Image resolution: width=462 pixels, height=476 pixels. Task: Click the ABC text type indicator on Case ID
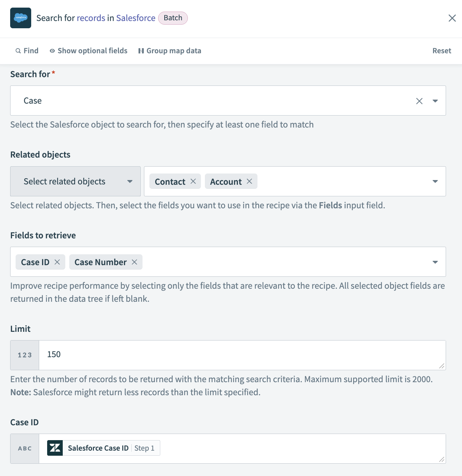pos(24,448)
